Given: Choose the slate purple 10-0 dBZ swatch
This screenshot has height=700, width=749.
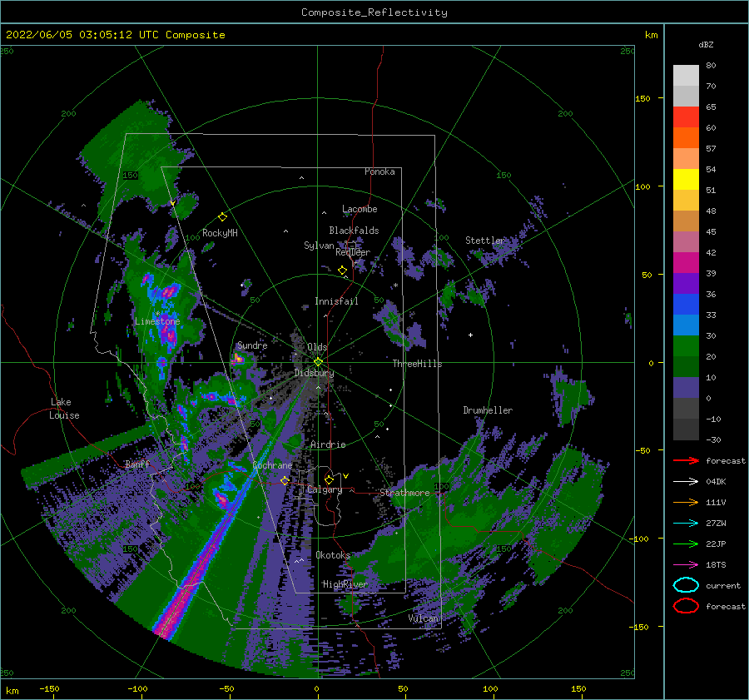Looking at the screenshot, I should 686,388.
